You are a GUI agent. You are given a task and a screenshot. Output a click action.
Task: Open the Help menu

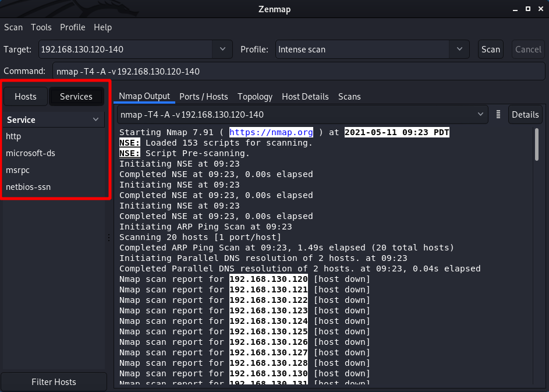coord(102,27)
